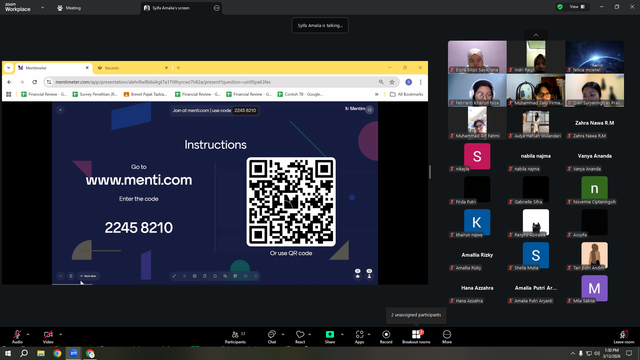Expand the caret next to React
Image resolution: width=640 pixels, height=360 pixels.
(310, 334)
